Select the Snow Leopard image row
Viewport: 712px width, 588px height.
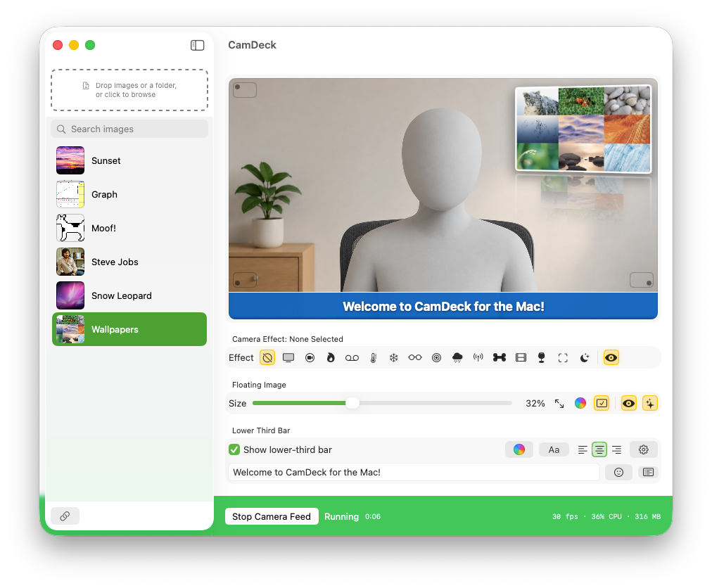(x=129, y=295)
